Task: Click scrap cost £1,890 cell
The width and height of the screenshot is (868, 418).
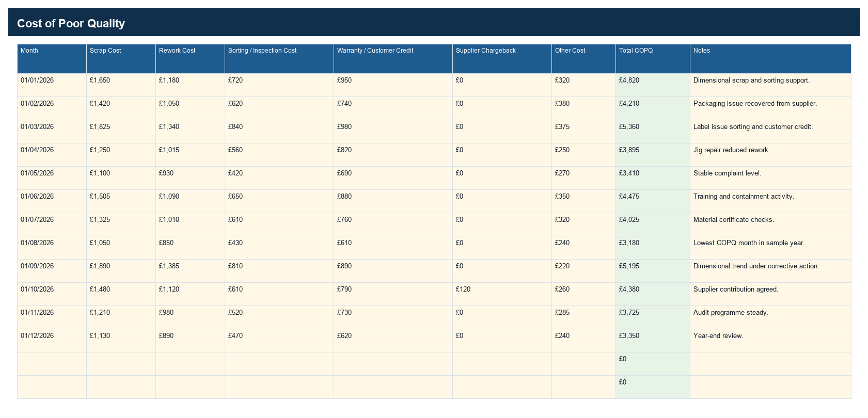Action: click(x=121, y=271)
